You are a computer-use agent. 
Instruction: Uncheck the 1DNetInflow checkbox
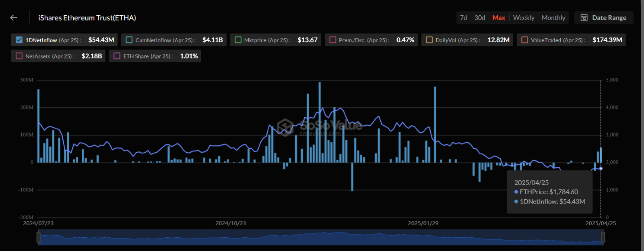[19, 40]
